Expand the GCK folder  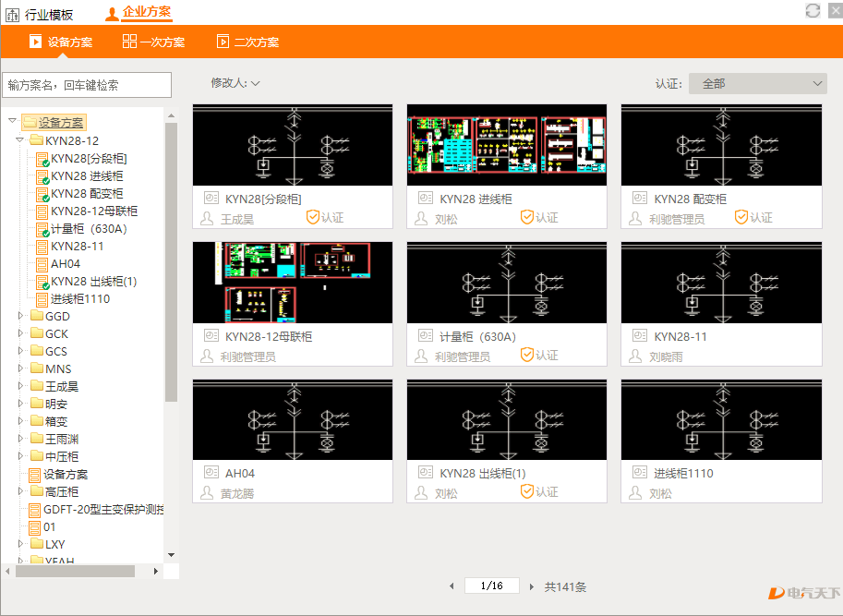(x=20, y=333)
